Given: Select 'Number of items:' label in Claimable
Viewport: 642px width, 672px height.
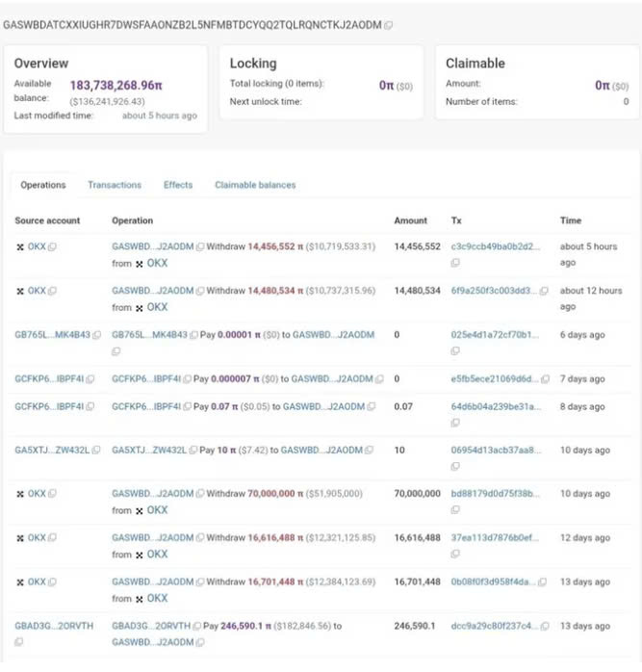Looking at the screenshot, I should coord(481,102).
